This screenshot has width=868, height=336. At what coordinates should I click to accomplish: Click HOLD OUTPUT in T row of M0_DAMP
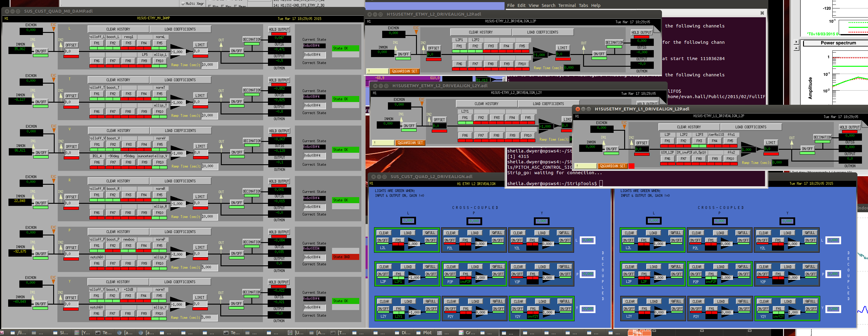[279, 80]
